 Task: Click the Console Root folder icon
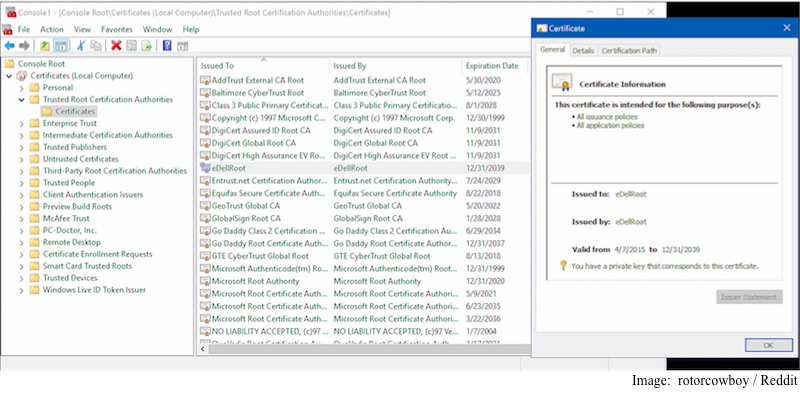9,64
